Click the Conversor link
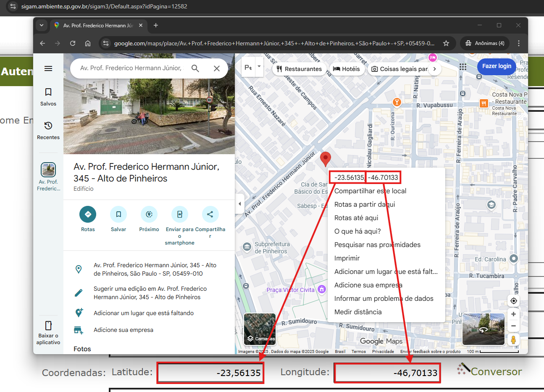 496,372
